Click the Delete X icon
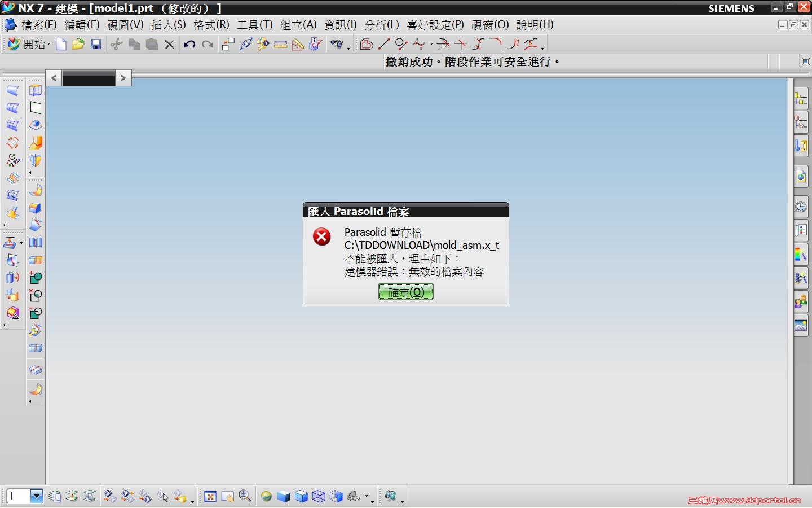The width and height of the screenshot is (812, 508). [169, 44]
